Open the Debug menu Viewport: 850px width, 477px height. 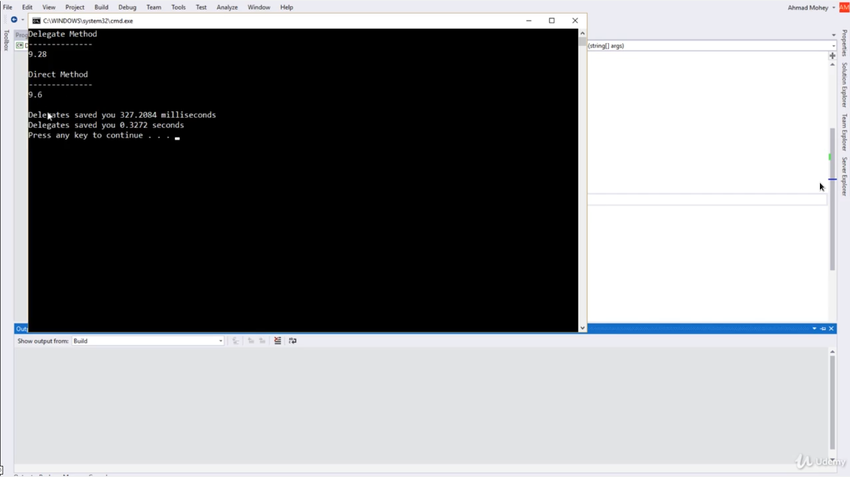coord(127,7)
